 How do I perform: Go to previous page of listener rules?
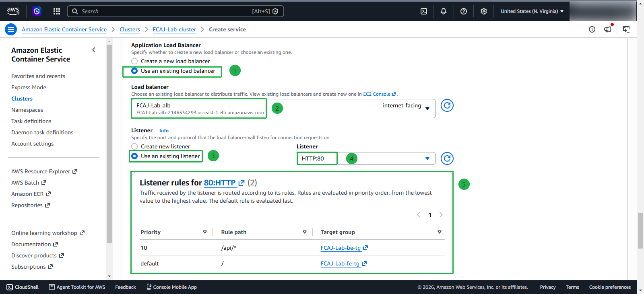click(x=419, y=215)
